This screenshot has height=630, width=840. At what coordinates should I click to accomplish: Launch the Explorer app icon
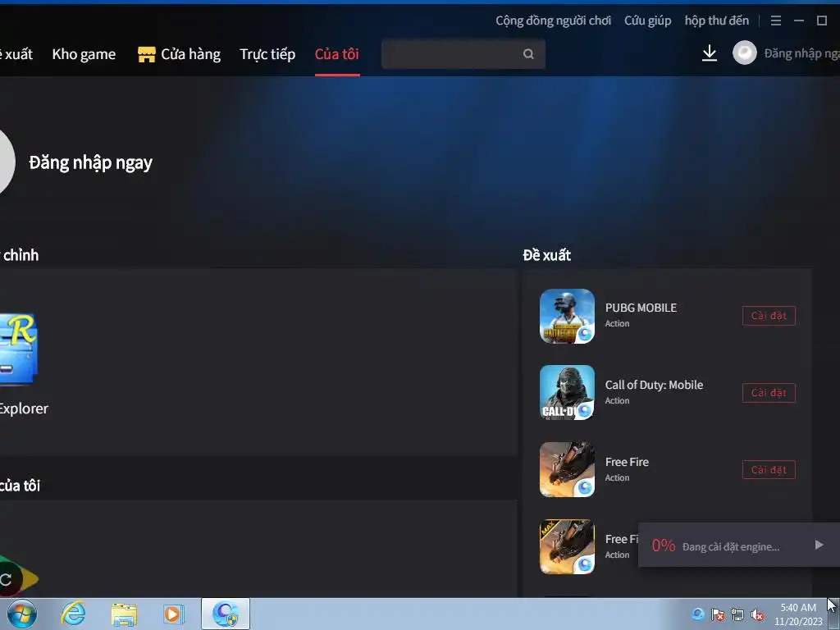(18, 349)
